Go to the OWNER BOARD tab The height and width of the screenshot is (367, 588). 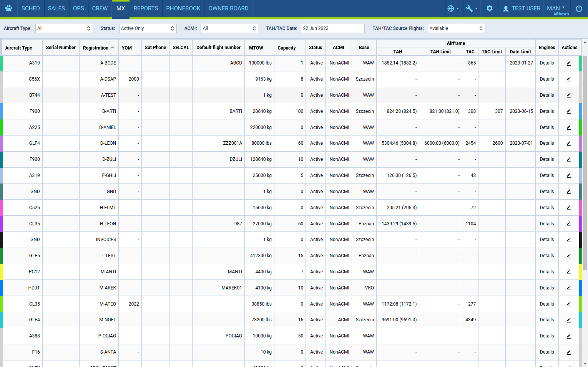coord(228,8)
